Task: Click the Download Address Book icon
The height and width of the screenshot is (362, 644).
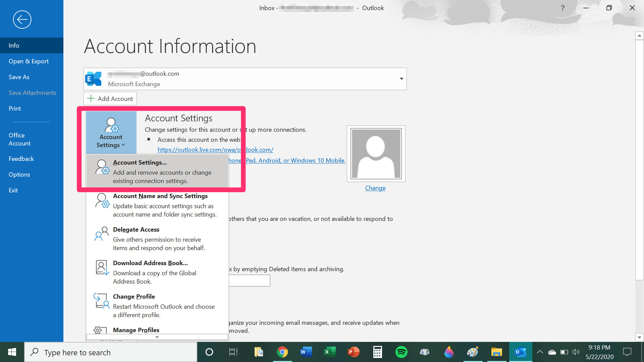Action: 102,267
